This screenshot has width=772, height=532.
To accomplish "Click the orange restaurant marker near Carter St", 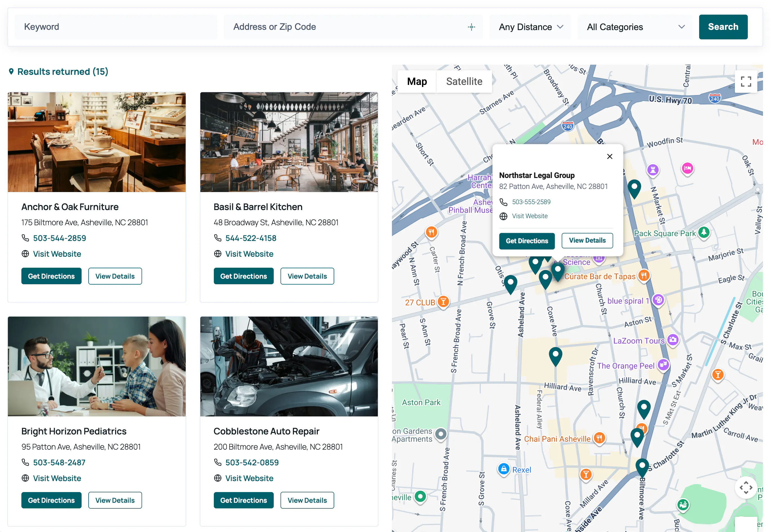I will (431, 232).
